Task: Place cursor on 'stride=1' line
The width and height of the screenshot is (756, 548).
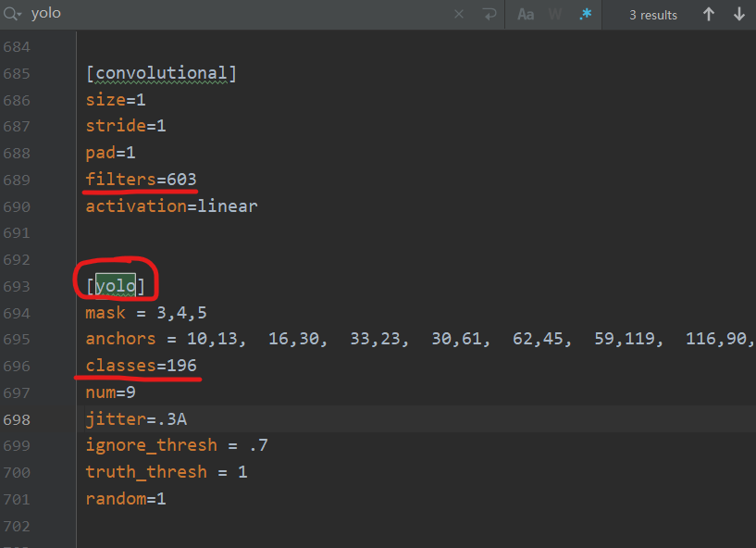Action: [x=126, y=126]
